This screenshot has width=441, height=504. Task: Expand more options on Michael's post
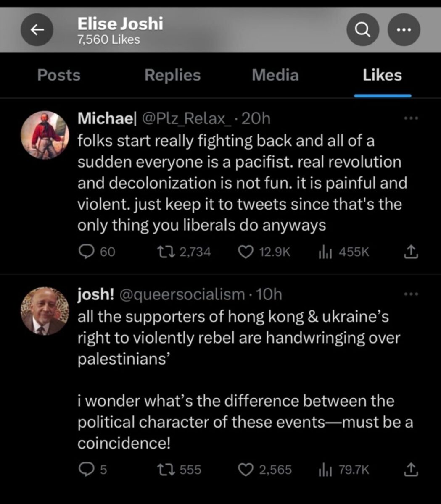click(411, 119)
